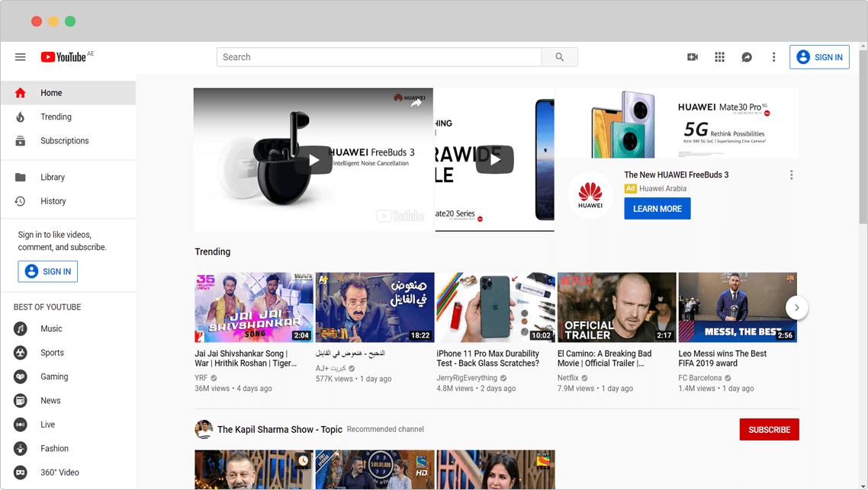Select Gaming under Best of YouTube
This screenshot has height=490, width=868.
(68, 376)
